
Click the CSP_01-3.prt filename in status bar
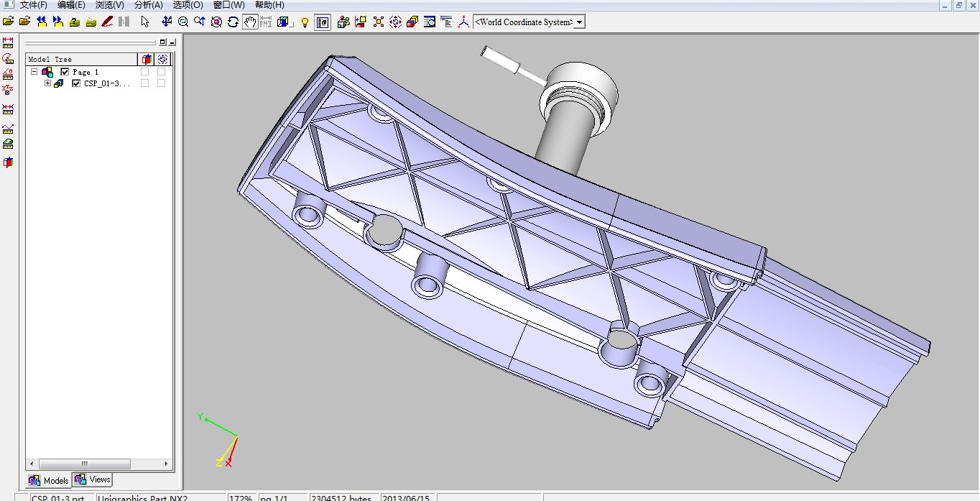(x=58, y=497)
